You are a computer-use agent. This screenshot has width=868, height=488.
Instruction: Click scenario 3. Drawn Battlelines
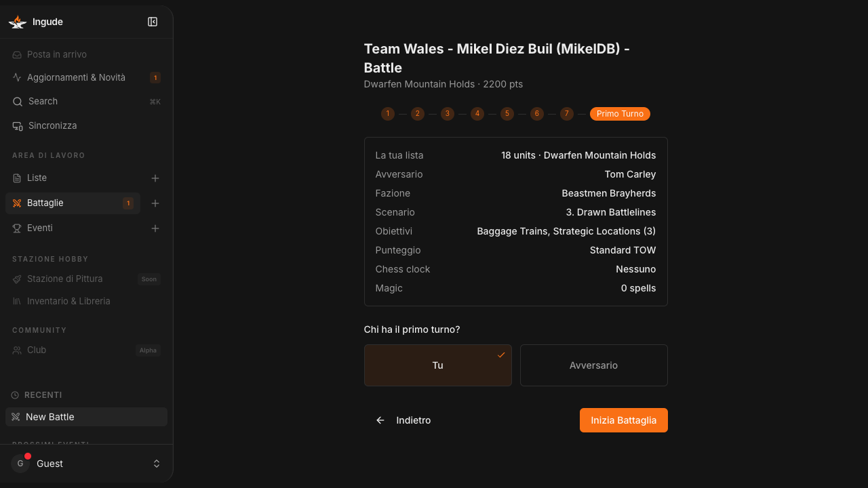(x=611, y=212)
